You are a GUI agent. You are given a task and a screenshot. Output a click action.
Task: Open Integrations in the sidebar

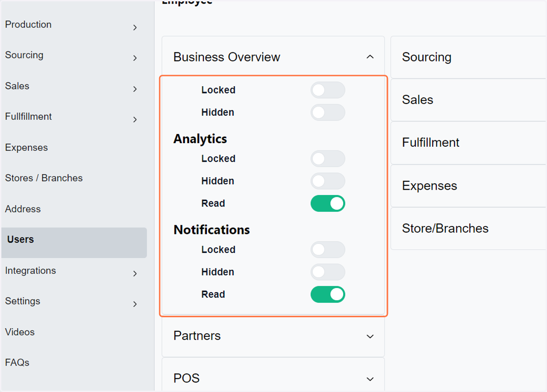31,271
